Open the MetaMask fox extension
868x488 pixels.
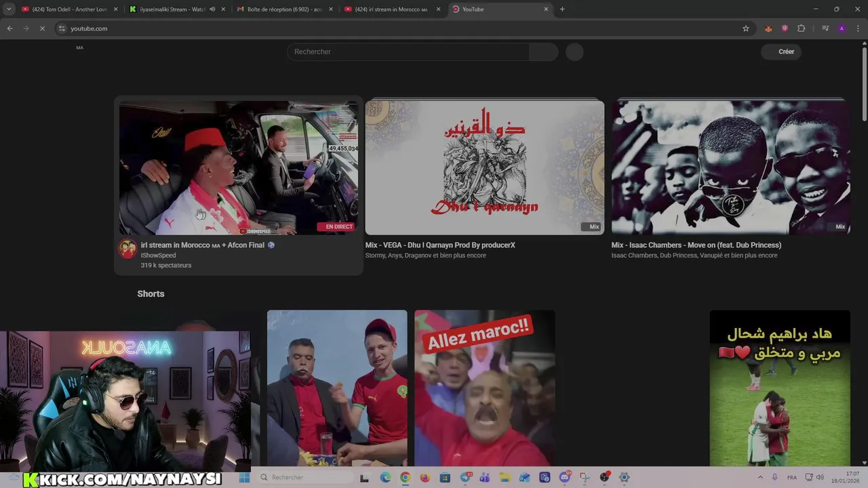tap(768, 28)
